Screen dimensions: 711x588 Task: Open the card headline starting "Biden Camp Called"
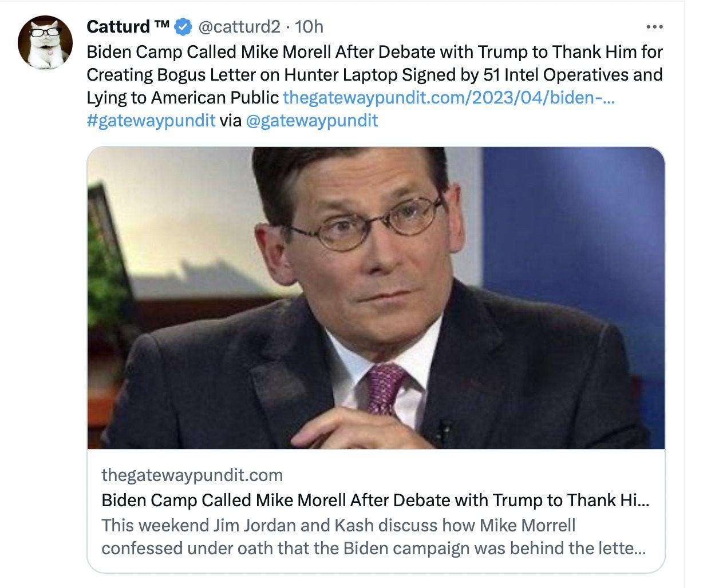pos(375,500)
